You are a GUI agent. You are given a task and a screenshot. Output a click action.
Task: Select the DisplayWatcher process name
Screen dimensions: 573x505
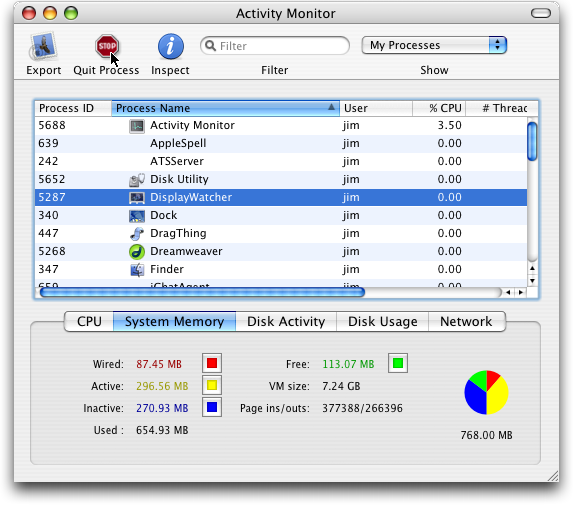pyautogui.click(x=191, y=197)
